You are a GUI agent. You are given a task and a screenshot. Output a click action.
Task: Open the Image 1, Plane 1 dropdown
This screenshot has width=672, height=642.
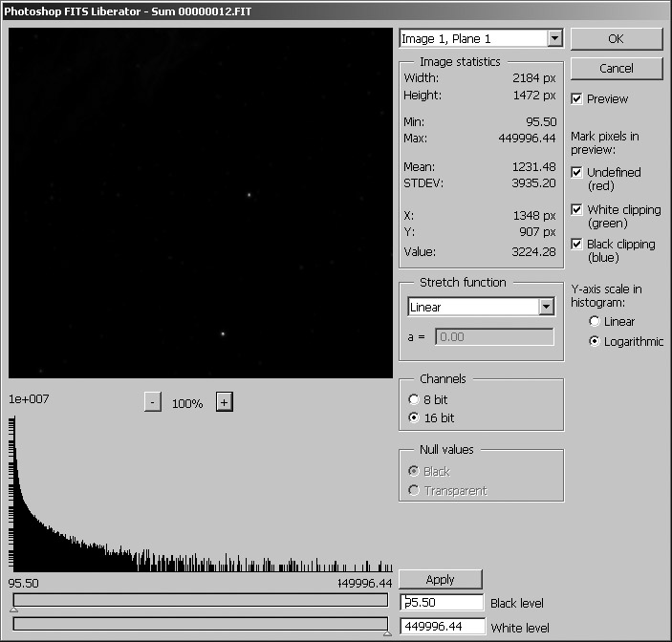[x=553, y=39]
